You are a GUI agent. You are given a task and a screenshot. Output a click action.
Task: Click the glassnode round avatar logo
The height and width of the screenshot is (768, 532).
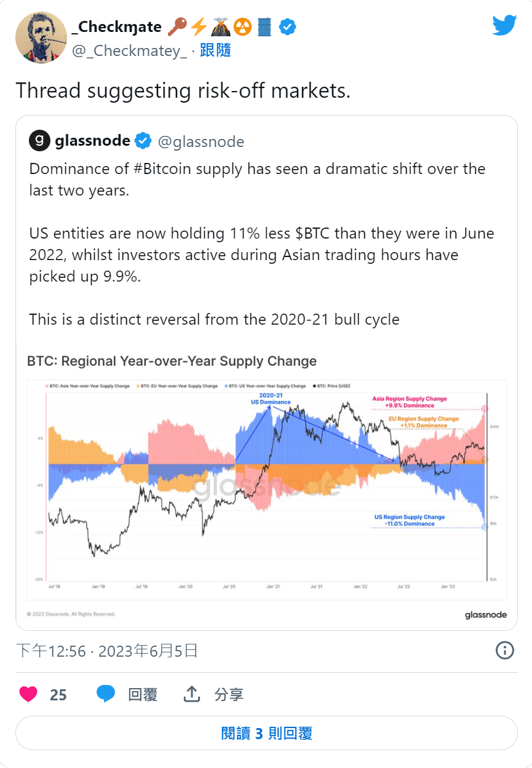coord(39,141)
